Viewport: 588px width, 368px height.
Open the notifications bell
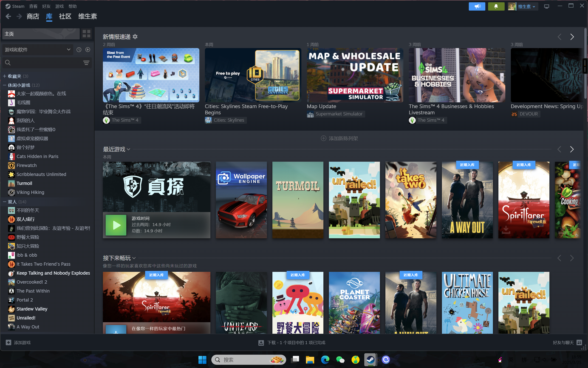point(496,6)
